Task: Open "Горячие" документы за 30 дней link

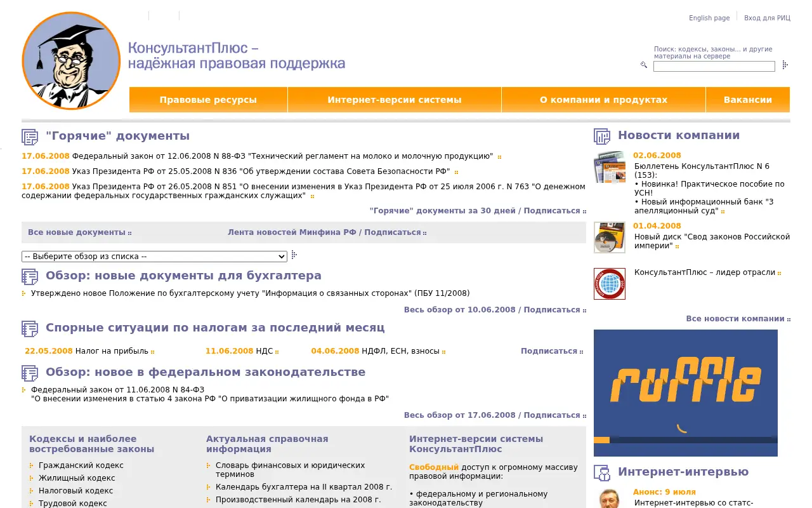Action: (x=442, y=211)
